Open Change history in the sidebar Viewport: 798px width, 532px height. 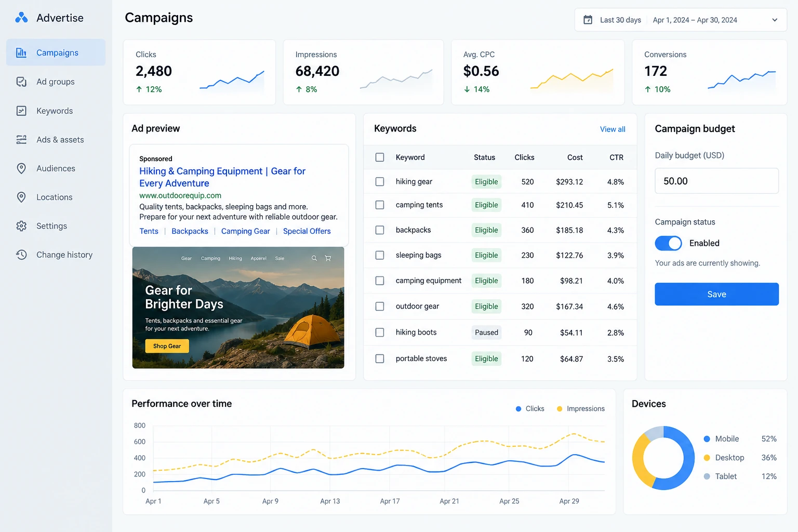[x=56, y=255]
